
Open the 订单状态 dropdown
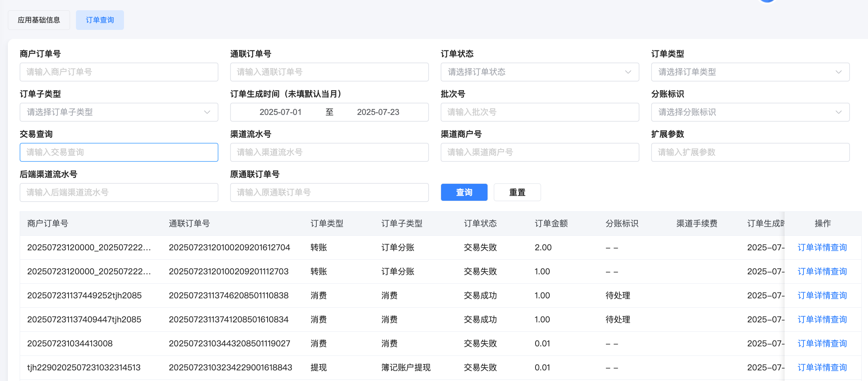pyautogui.click(x=540, y=72)
